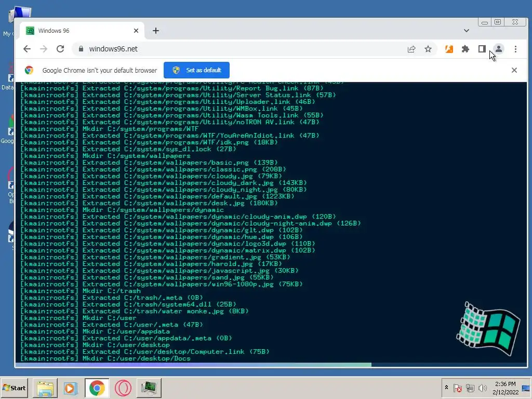Click the orange extension icon
Screen dimensions: 532x399
(449, 49)
